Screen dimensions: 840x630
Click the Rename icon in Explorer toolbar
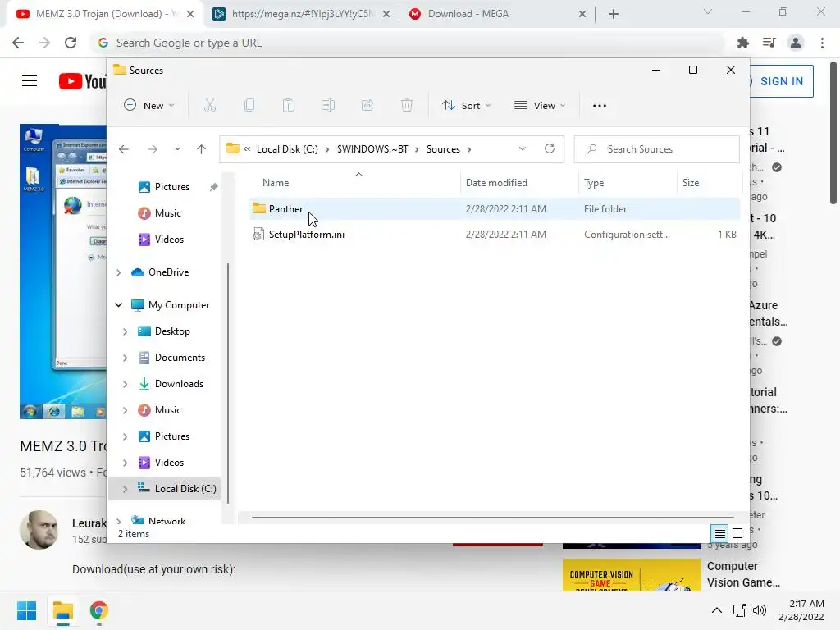(x=328, y=106)
